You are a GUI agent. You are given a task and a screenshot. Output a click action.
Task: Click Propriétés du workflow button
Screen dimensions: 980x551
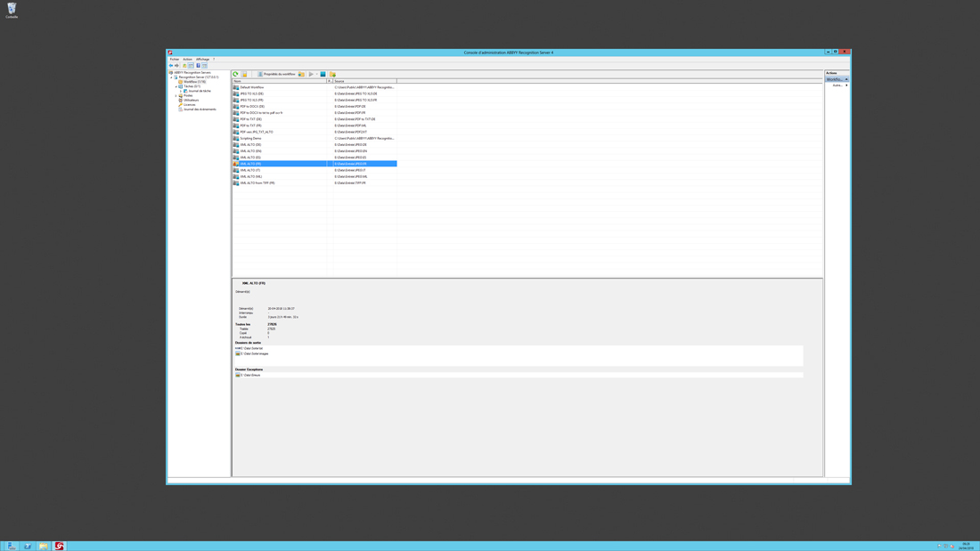click(x=276, y=75)
